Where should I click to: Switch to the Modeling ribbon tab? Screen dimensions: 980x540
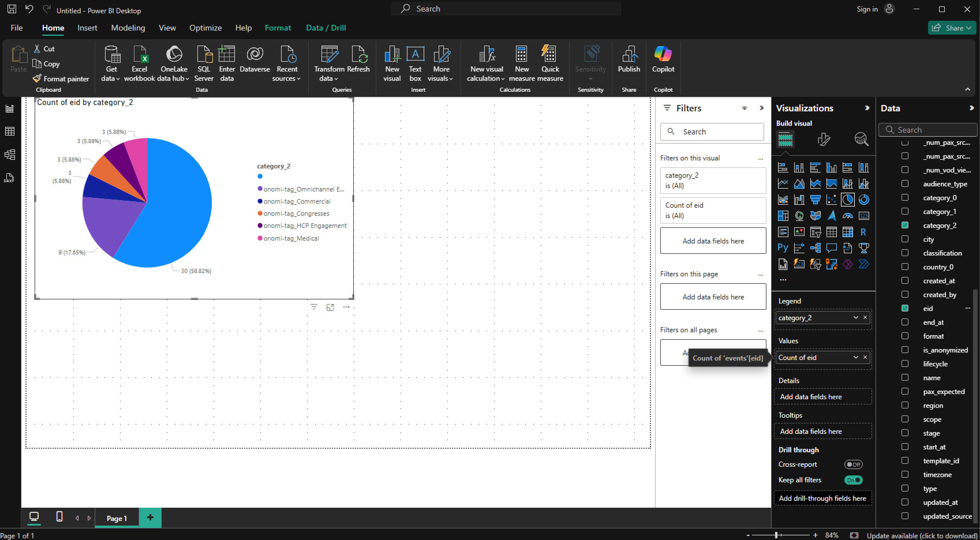128,28
